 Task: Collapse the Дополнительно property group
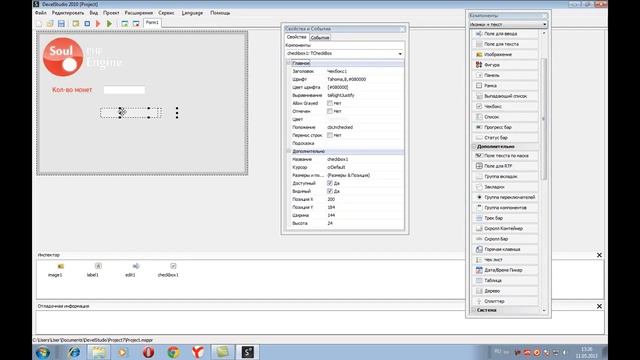289,151
